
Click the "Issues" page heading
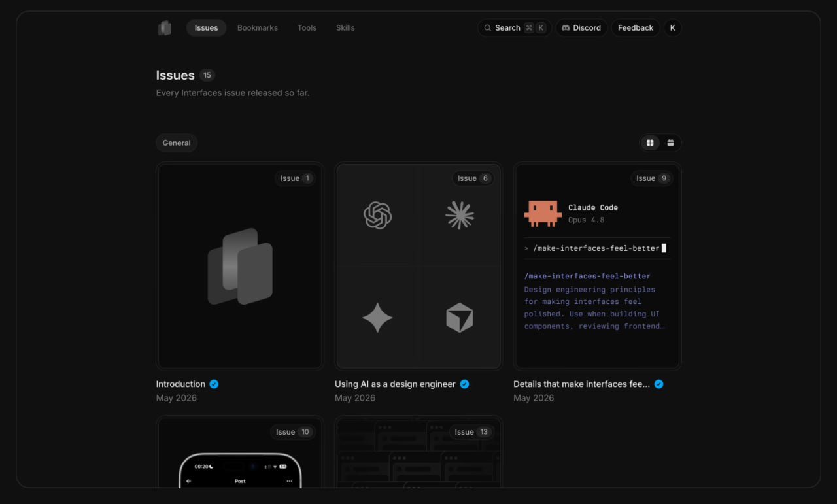pyautogui.click(x=175, y=75)
